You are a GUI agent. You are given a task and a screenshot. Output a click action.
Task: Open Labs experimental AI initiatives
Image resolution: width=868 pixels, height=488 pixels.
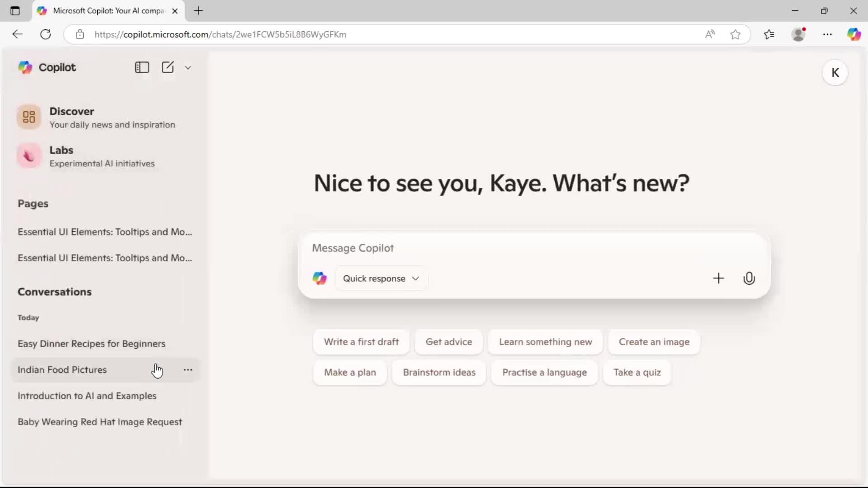(62, 155)
